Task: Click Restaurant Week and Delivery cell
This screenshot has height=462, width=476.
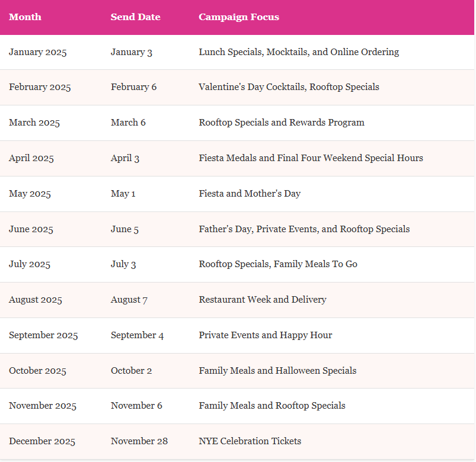Action: (x=263, y=300)
